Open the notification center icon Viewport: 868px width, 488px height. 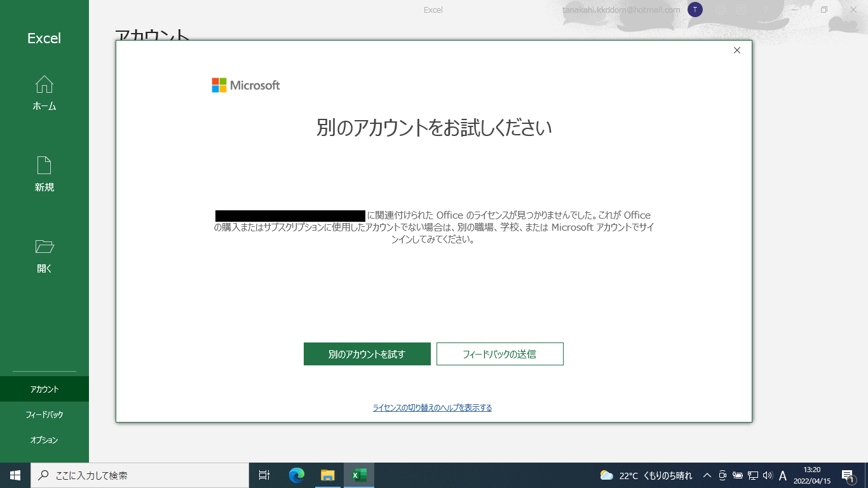848,475
